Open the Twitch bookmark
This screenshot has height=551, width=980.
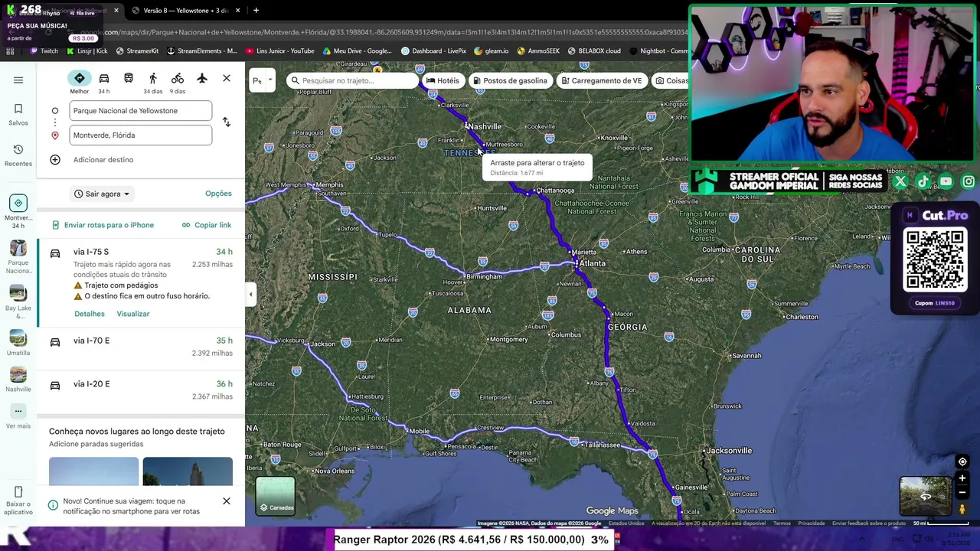click(44, 51)
